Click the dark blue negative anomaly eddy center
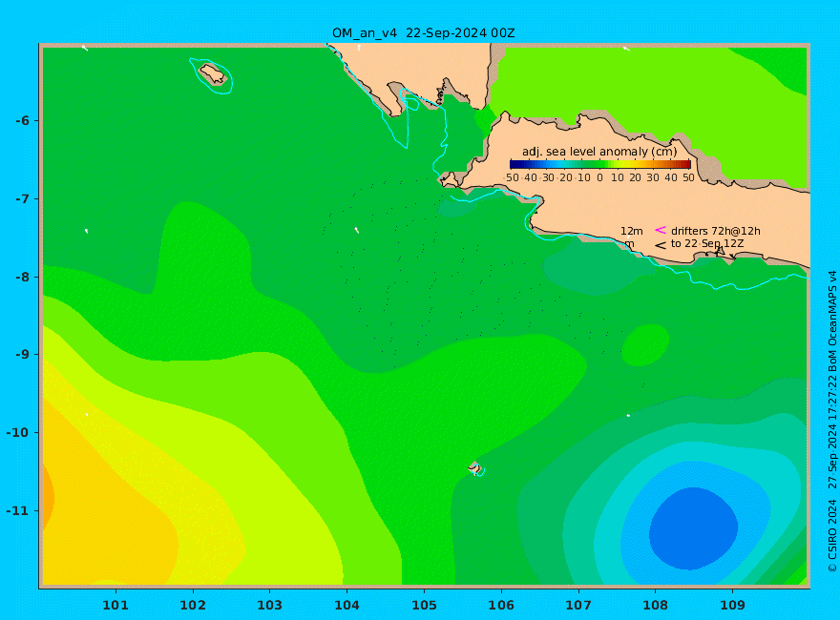 pyautogui.click(x=693, y=527)
